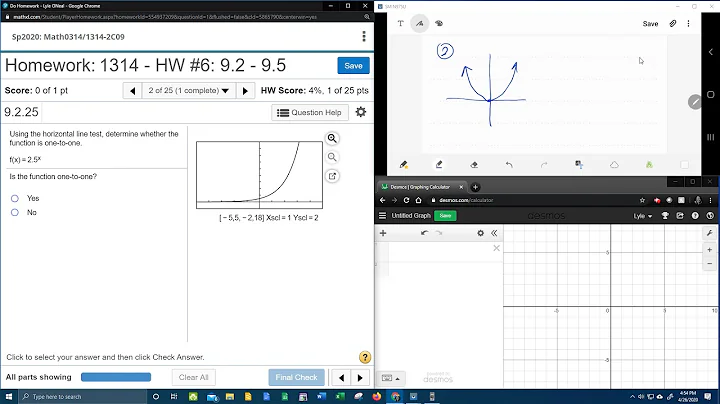Click the lasso selection tool in notes toolbar
The width and height of the screenshot is (720, 404).
point(579,164)
